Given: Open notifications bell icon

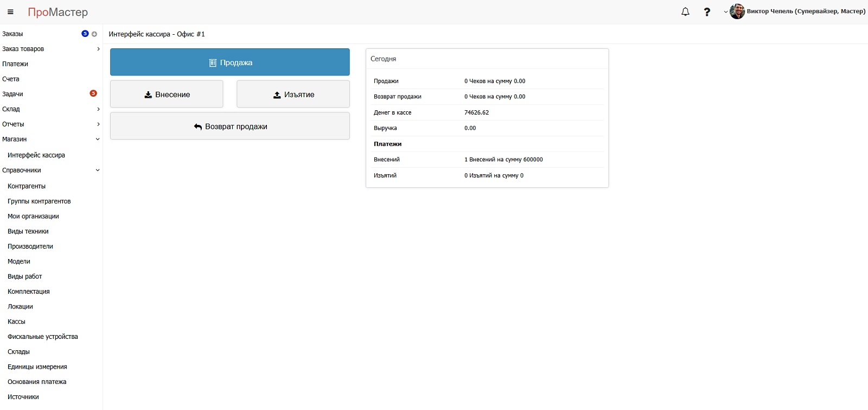Looking at the screenshot, I should tap(685, 12).
